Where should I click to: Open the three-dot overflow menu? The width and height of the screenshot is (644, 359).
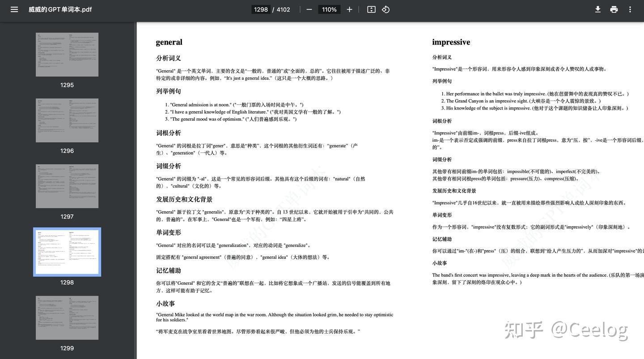[x=630, y=9]
